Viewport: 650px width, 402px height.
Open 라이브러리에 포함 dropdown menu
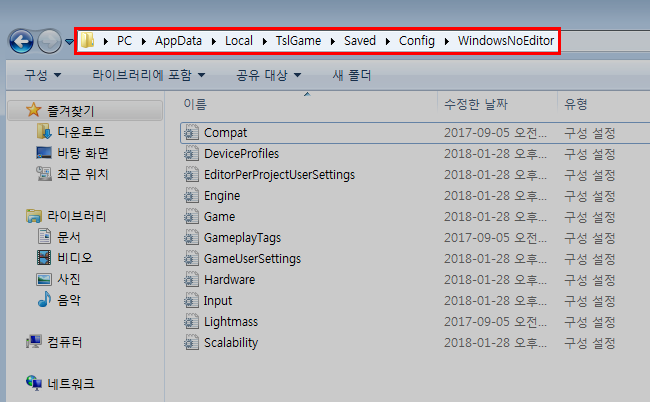[x=149, y=75]
